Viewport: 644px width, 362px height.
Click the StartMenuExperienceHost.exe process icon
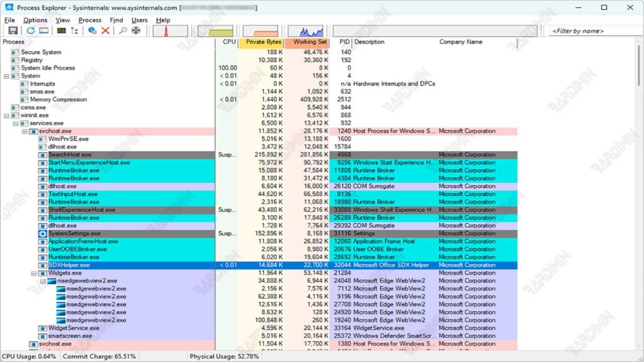click(43, 163)
